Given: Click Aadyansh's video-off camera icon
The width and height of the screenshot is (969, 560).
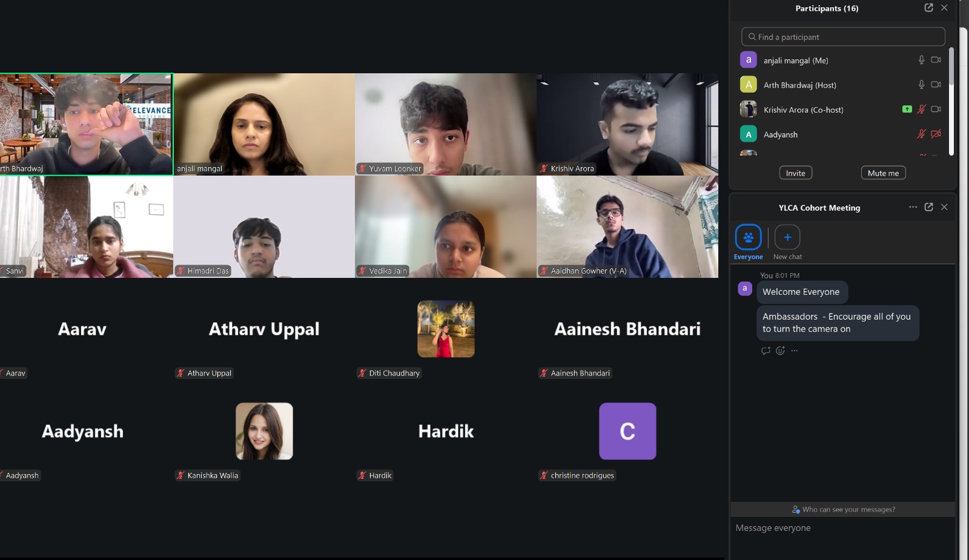Looking at the screenshot, I should tap(936, 134).
